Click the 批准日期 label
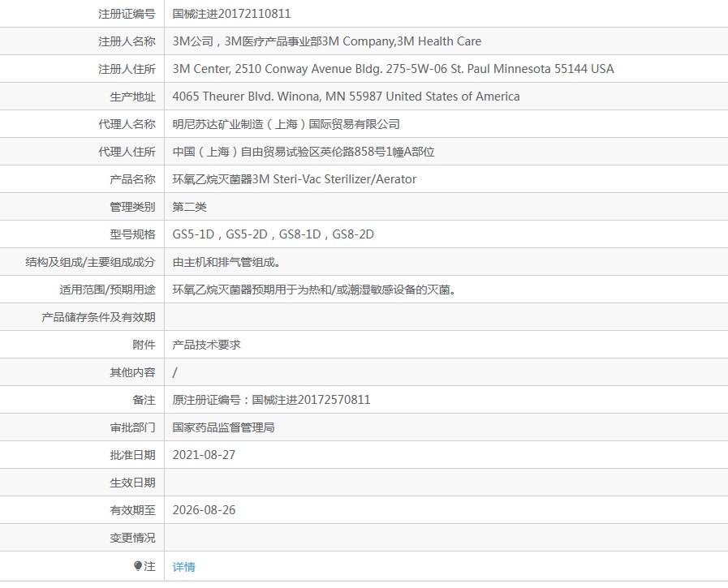Image resolution: width=728 pixels, height=588 pixels. [x=132, y=455]
